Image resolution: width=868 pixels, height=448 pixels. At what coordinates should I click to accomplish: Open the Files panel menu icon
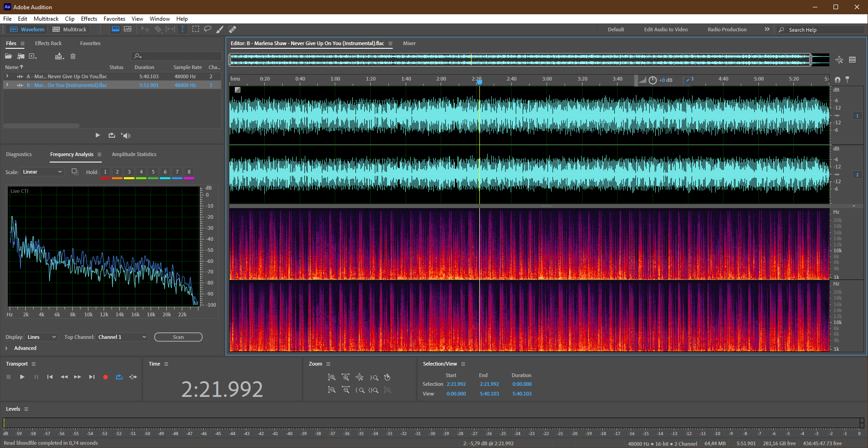click(22, 44)
